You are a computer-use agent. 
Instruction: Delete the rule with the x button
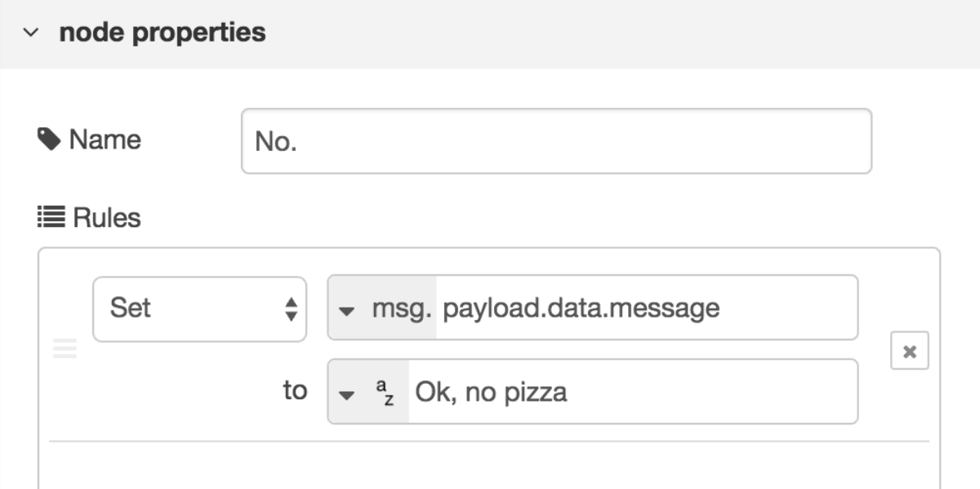(909, 353)
